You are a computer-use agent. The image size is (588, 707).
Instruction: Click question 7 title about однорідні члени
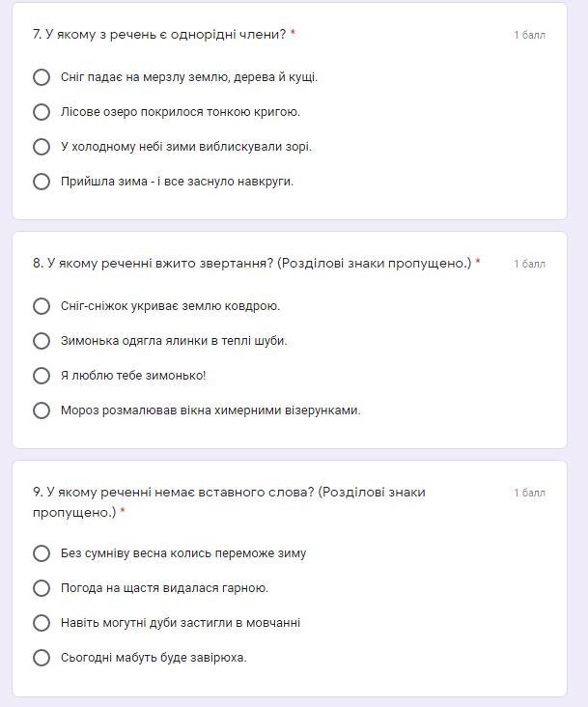[x=159, y=35]
